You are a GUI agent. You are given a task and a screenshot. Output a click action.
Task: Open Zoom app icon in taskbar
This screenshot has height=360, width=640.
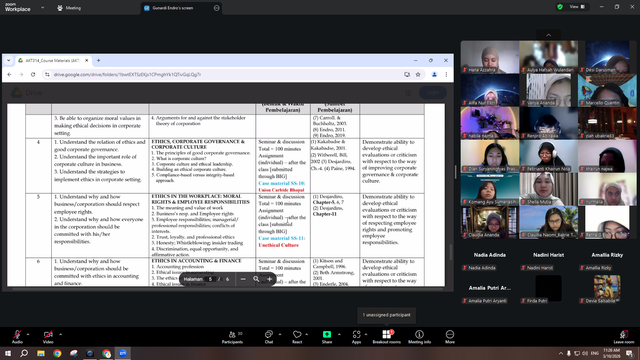123,353
